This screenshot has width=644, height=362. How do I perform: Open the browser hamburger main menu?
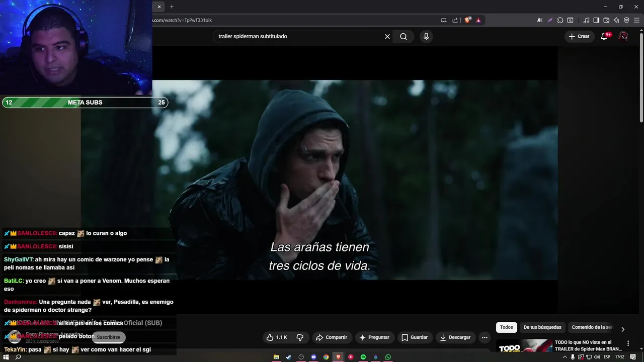click(x=636, y=20)
